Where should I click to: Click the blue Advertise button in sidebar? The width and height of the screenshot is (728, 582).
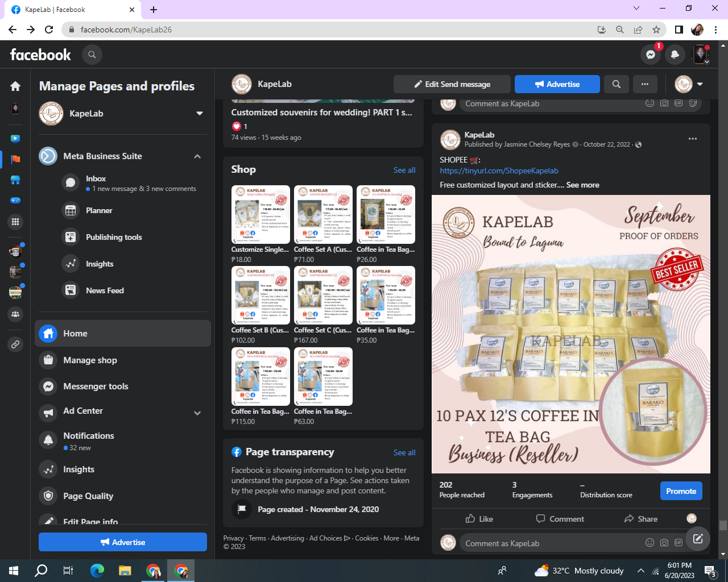click(x=123, y=542)
